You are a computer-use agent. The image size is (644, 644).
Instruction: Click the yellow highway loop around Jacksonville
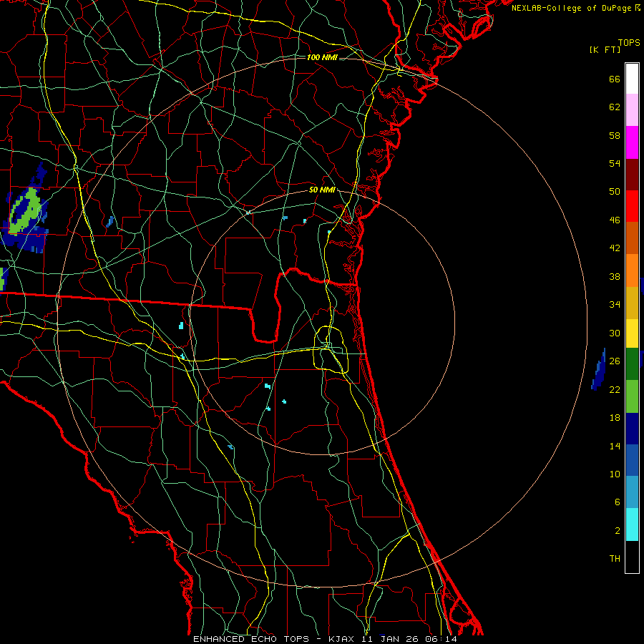(331, 349)
